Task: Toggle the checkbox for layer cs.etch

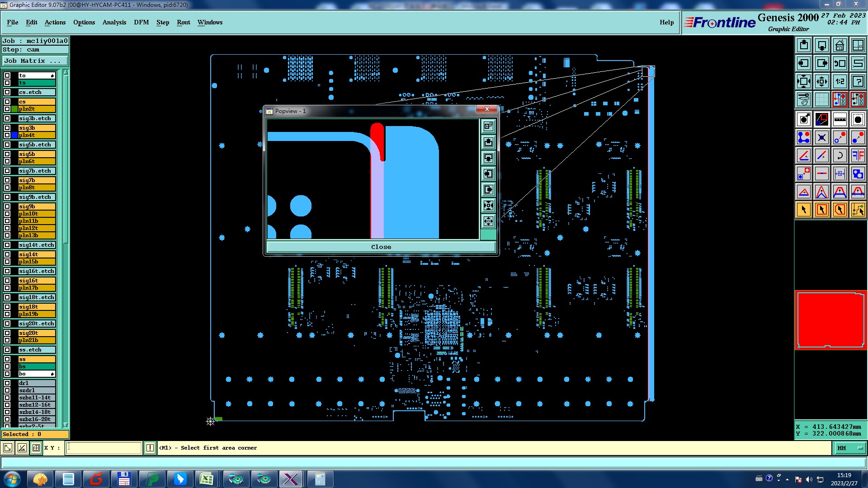Action: point(7,92)
